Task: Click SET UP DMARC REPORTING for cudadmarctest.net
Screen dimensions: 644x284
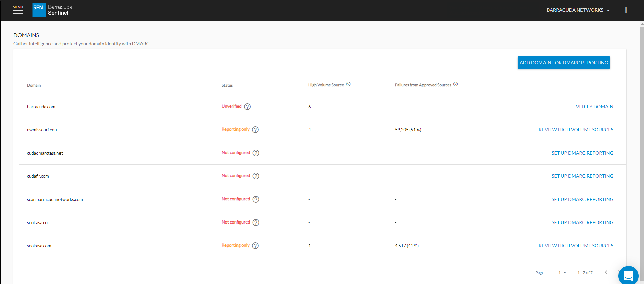Action: pos(582,153)
